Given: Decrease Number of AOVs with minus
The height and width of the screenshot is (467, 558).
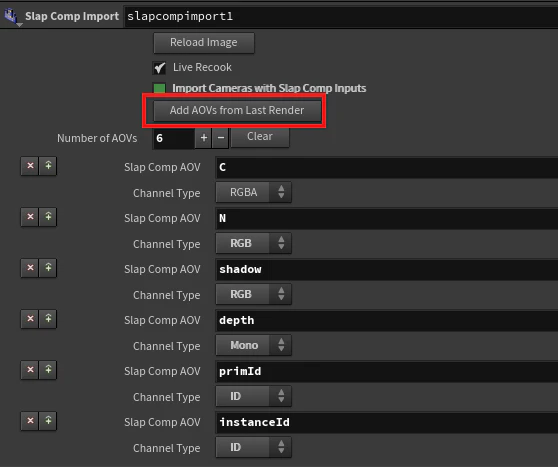Looking at the screenshot, I should click(x=221, y=138).
